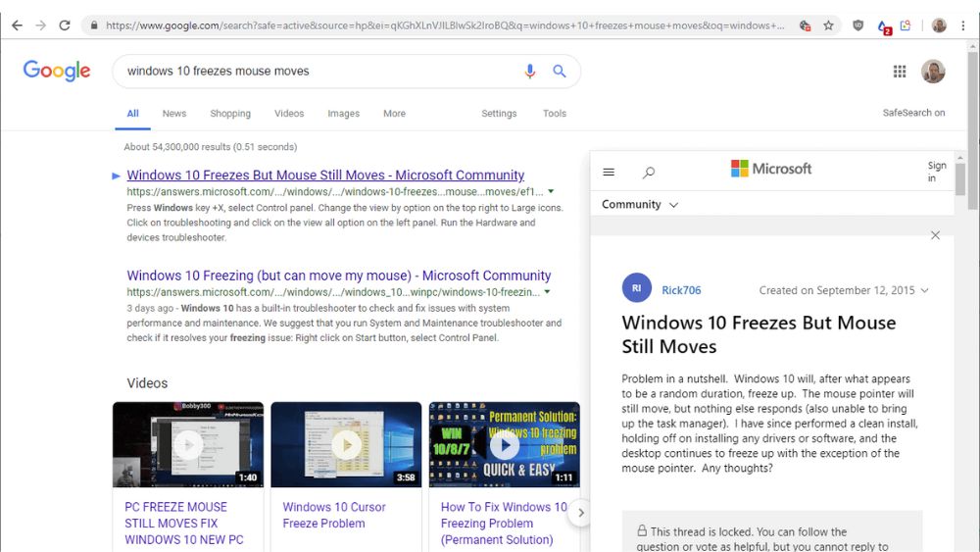Play the Windows 10 Cursor Freeze video
980x552 pixels.
(x=346, y=444)
